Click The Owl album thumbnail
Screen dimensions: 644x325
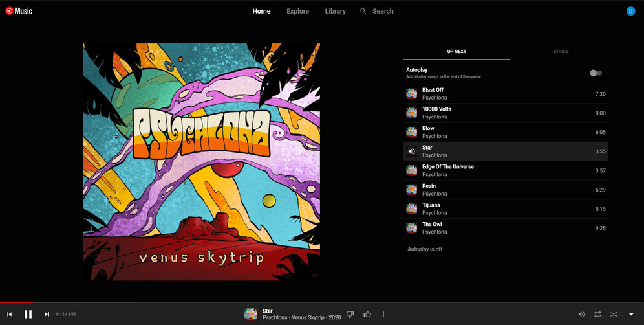point(411,228)
